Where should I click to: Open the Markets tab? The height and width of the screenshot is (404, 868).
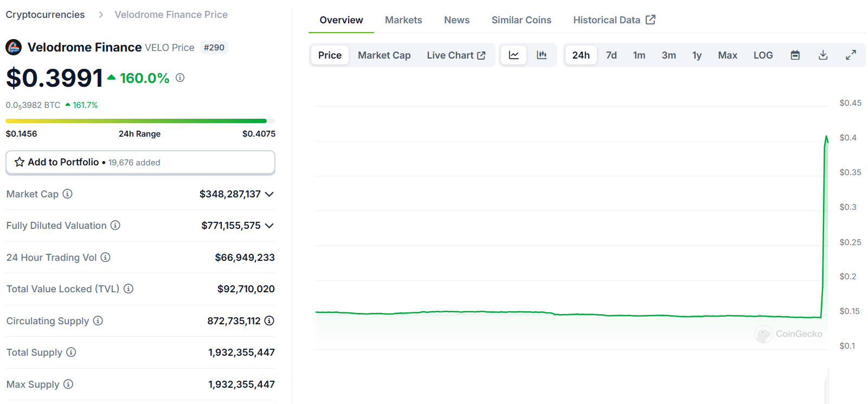(403, 20)
